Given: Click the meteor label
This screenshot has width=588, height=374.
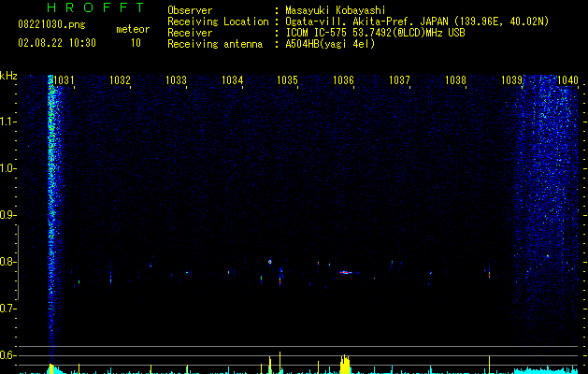Looking at the screenshot, I should coord(133,29).
